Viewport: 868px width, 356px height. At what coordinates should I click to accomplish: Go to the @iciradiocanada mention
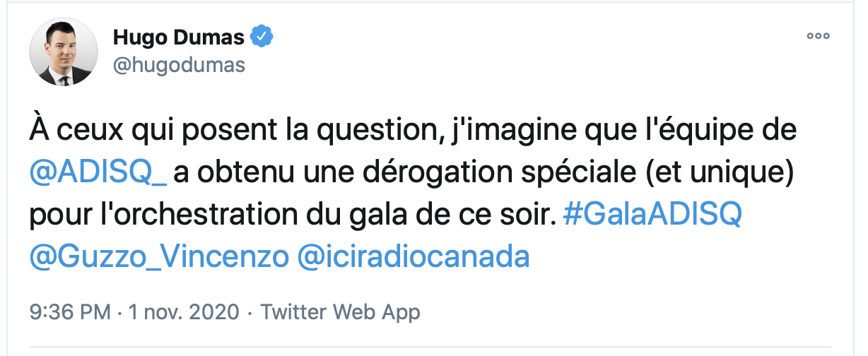pos(414,256)
